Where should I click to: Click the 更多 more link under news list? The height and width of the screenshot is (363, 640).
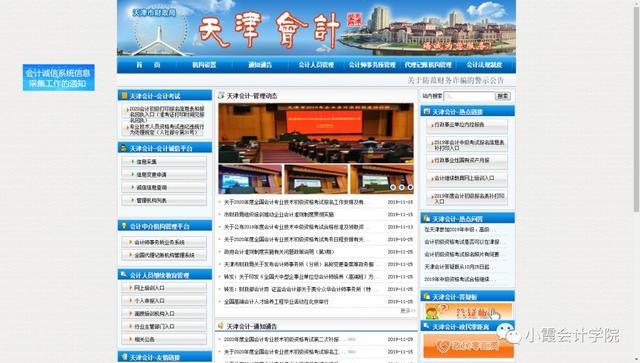pos(407,311)
